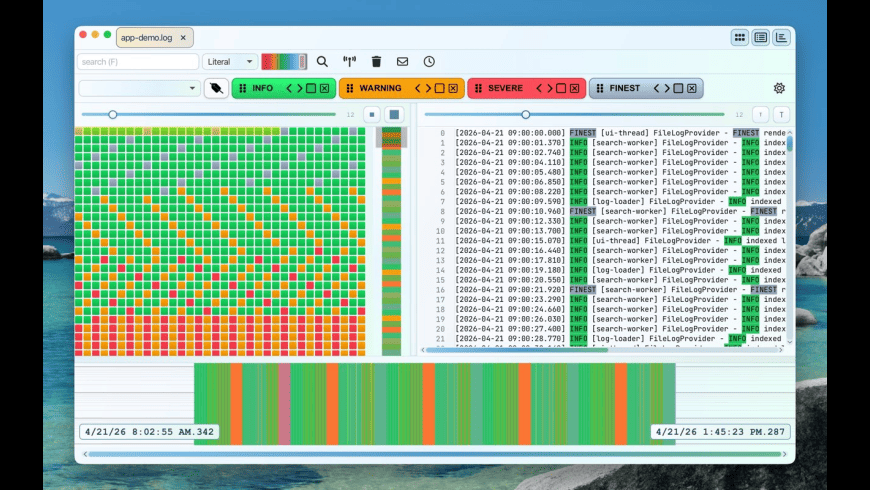
Task: Toggle the INFO filter square checkbox
Action: click(311, 88)
